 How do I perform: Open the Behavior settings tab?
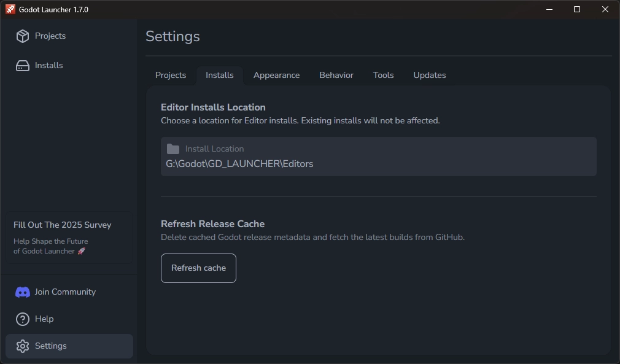[x=336, y=75]
